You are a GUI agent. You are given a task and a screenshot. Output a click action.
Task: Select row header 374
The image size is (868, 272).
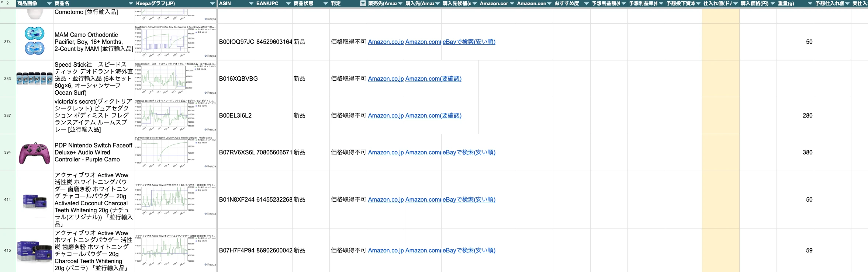tap(8, 42)
